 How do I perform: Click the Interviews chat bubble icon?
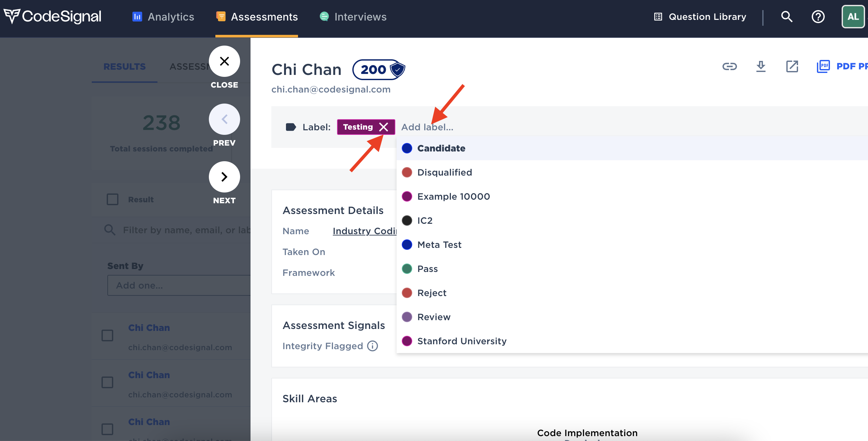point(324,16)
